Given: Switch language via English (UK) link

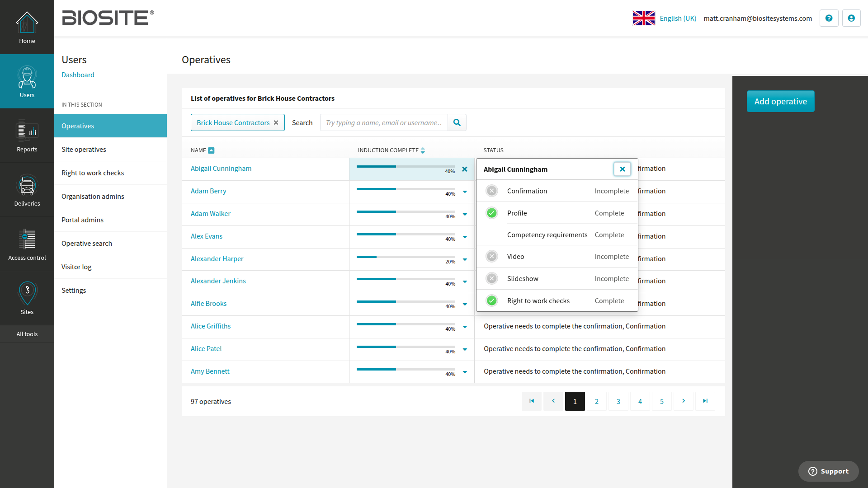Looking at the screenshot, I should coord(678,18).
